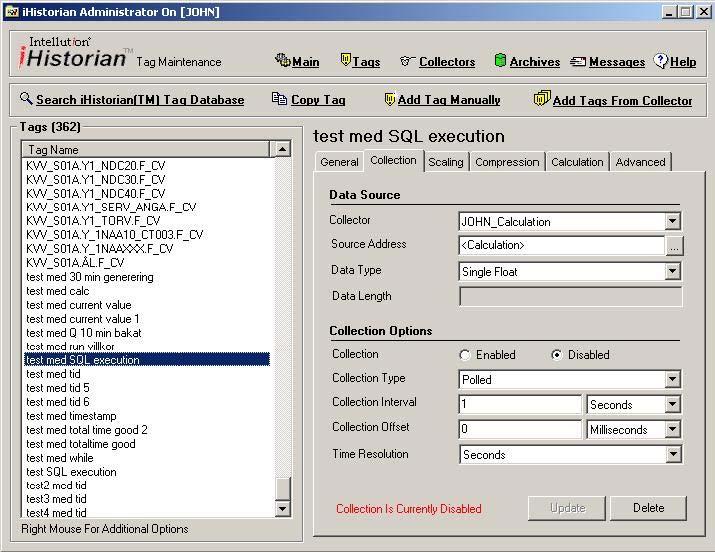Image resolution: width=715 pixels, height=552 pixels.
Task: Open Search iHistorian Tag Database link
Action: [140, 100]
